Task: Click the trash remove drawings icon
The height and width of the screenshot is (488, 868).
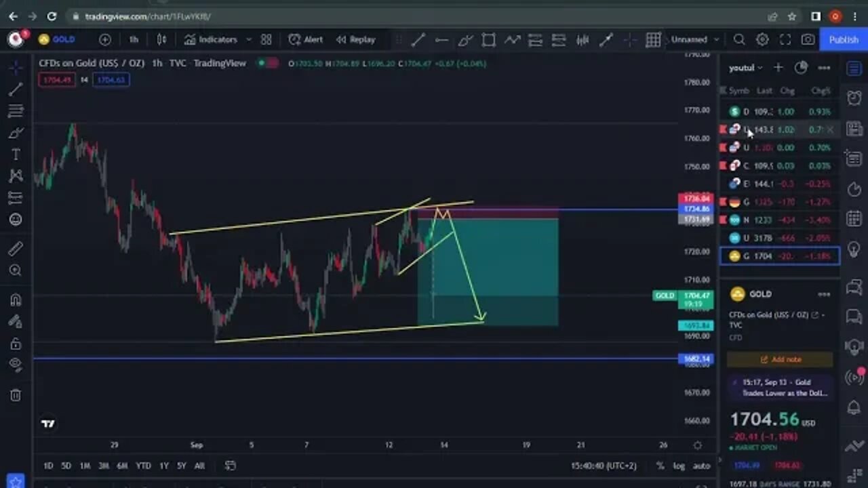Action: [16, 394]
